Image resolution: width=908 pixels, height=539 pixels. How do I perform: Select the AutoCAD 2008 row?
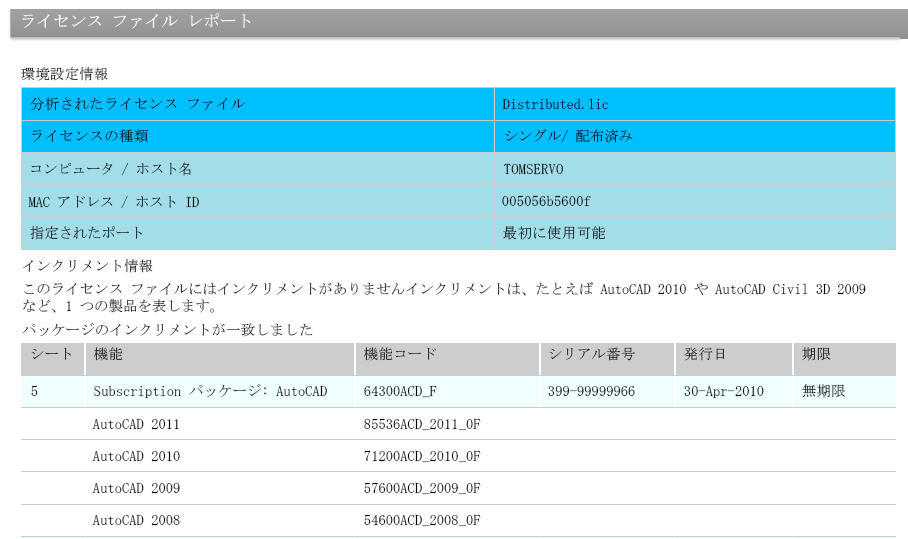point(459,520)
